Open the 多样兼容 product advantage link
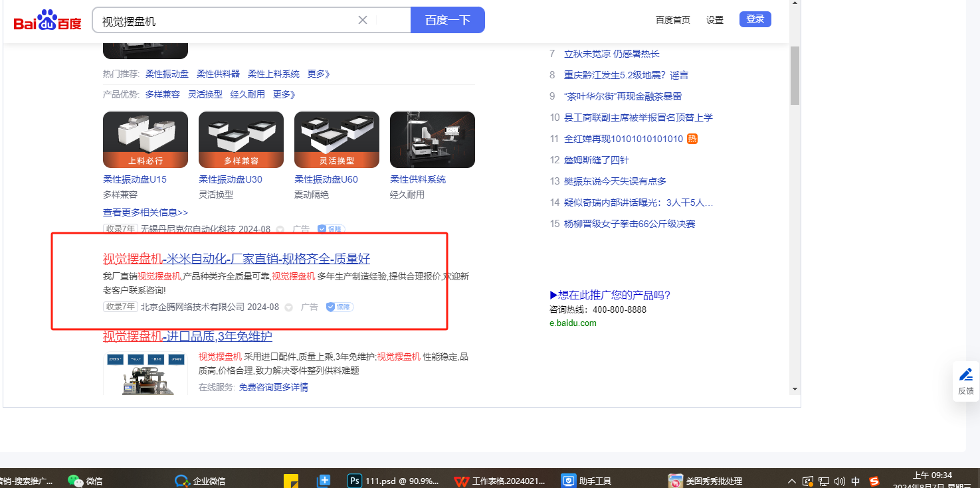Image resolution: width=980 pixels, height=488 pixels. (163, 94)
